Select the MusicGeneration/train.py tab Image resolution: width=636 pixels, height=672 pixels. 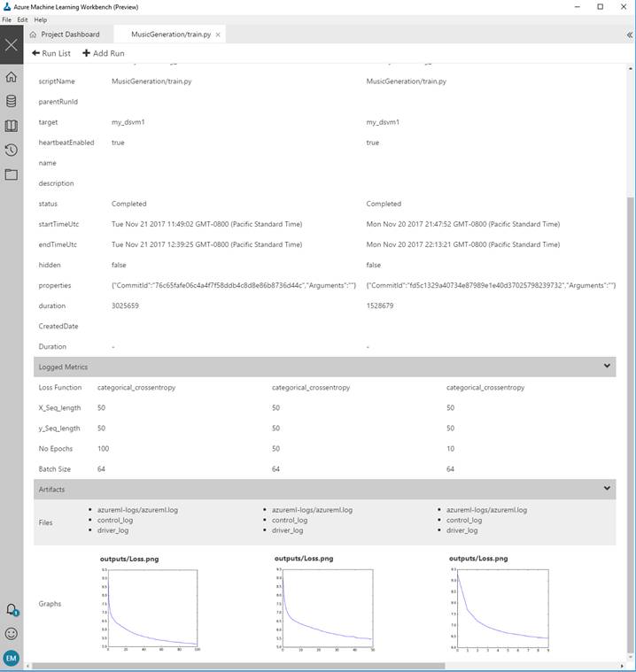[x=171, y=35]
